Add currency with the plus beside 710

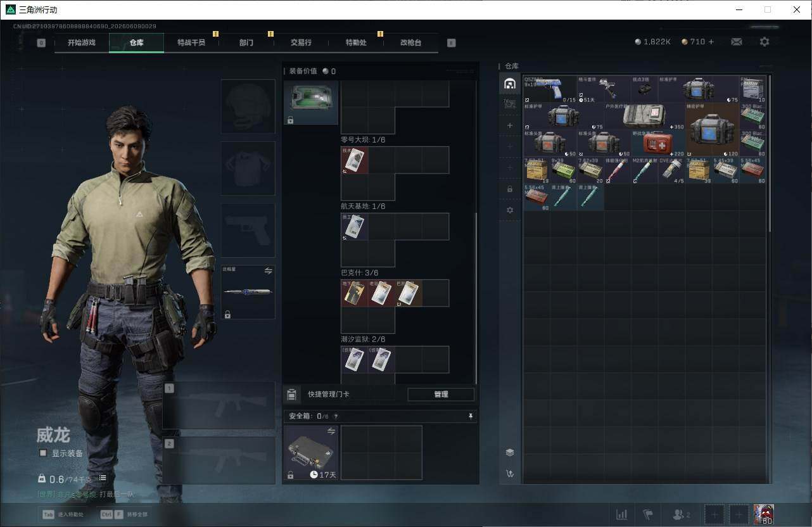coord(711,42)
